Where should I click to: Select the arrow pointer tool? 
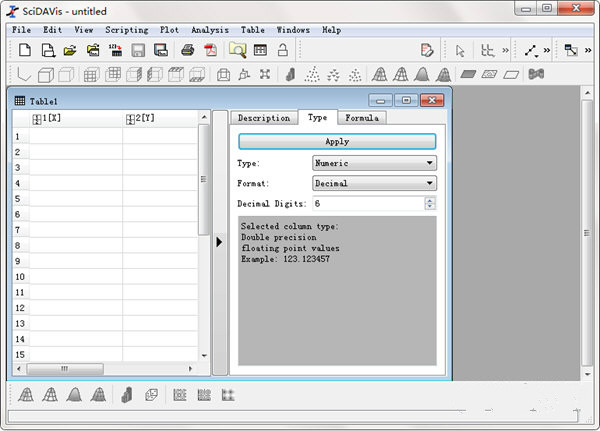point(460,50)
